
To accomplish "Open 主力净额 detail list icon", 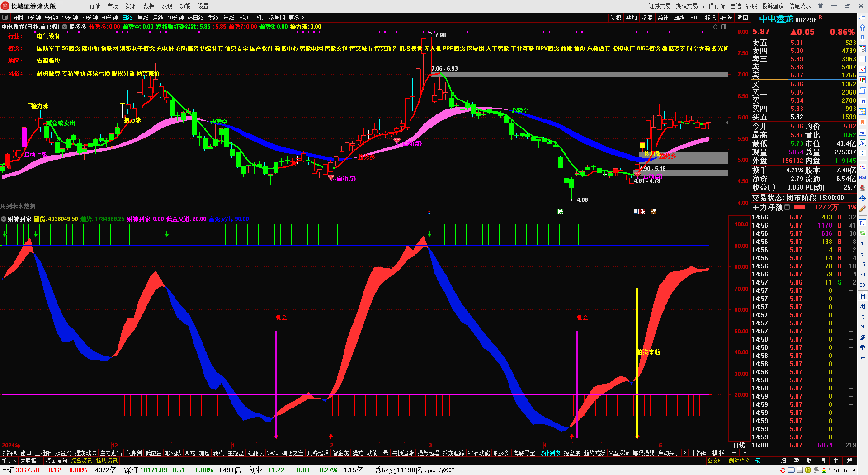I will pyautogui.click(x=787, y=207).
